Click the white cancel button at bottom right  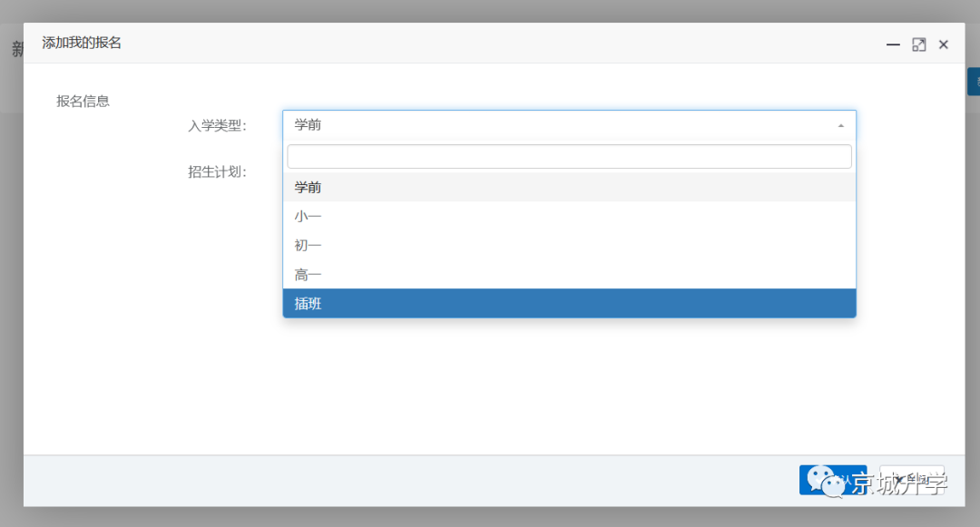pos(912,480)
